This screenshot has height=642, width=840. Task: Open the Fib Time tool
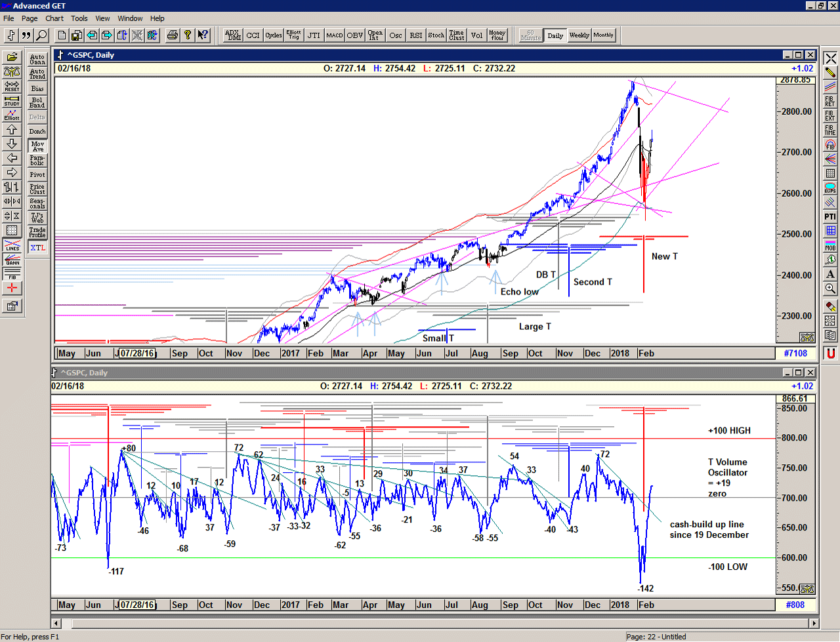click(x=830, y=130)
